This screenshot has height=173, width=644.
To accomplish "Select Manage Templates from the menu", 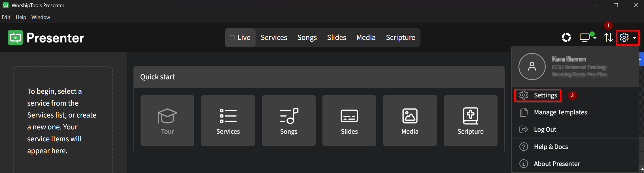I will tap(560, 112).
